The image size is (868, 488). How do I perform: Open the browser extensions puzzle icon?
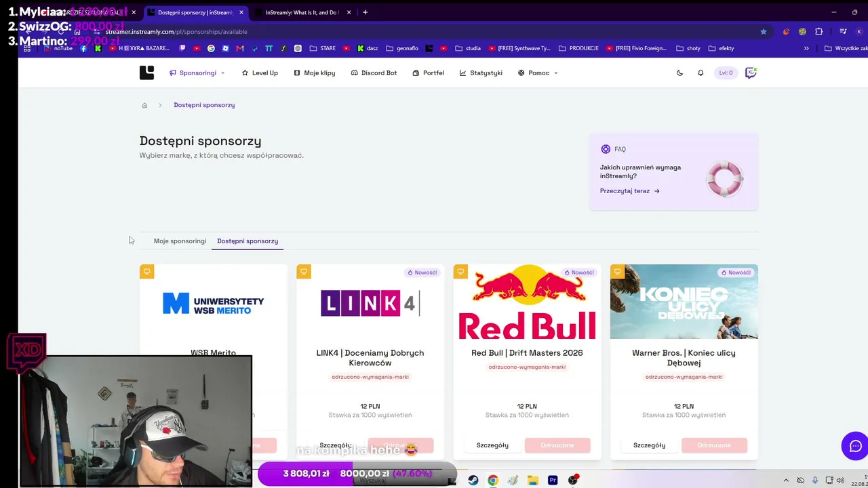coord(819,32)
